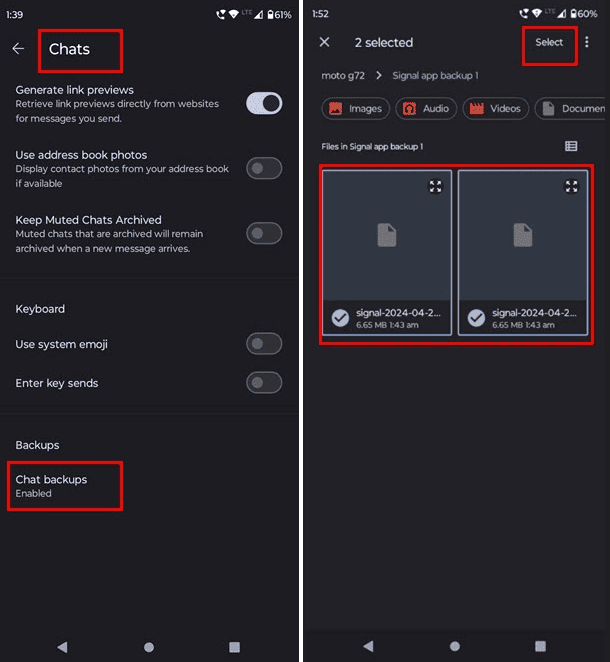
Task: Enable Use address book photos switch
Action: tap(264, 168)
